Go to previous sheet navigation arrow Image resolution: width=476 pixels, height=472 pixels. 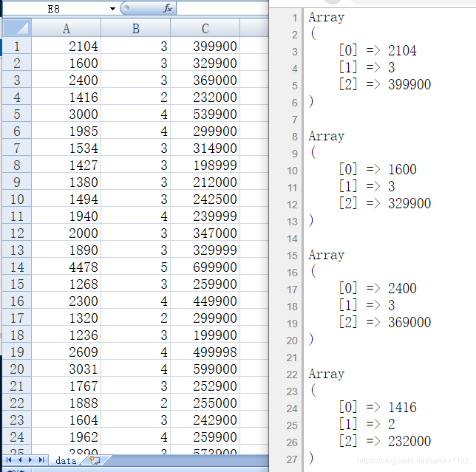(x=20, y=460)
